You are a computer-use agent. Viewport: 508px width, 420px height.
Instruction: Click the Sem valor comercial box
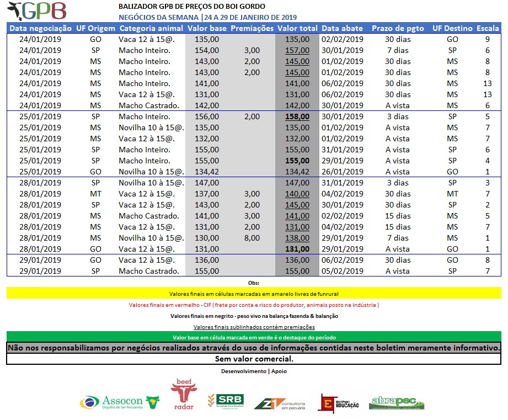pos(254,359)
